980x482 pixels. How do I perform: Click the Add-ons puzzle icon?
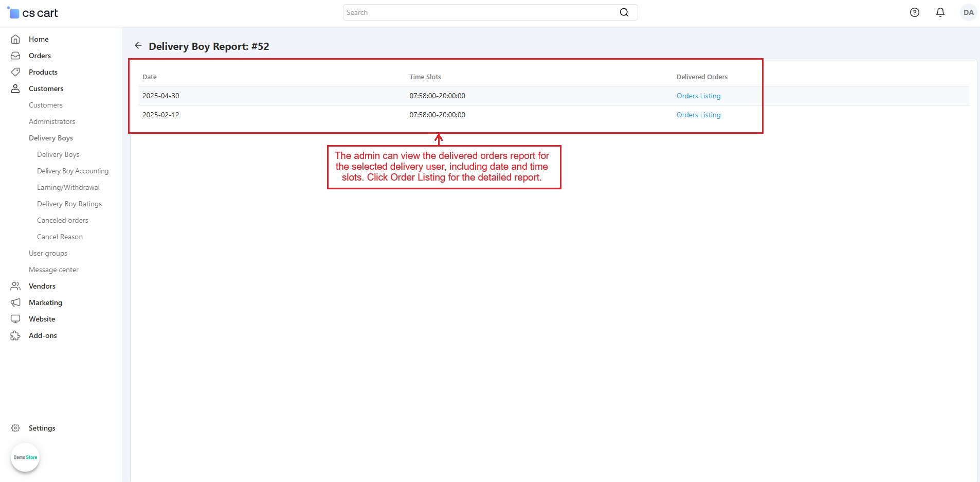15,335
